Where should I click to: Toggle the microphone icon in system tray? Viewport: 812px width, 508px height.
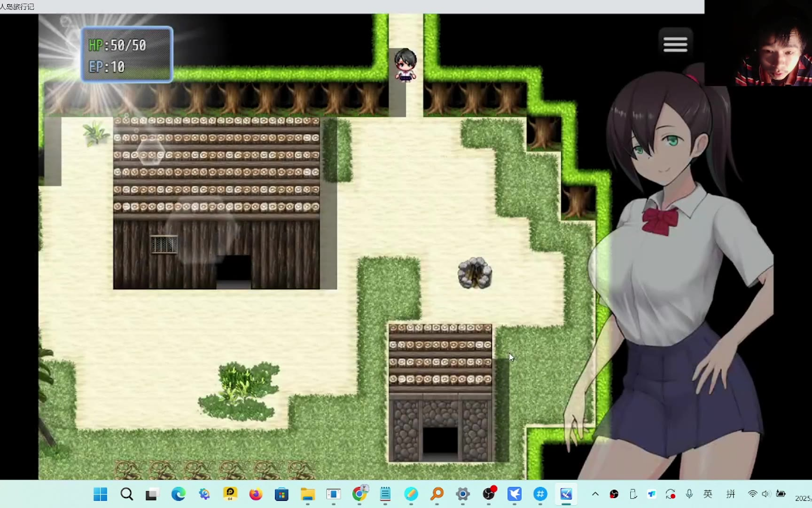tap(689, 494)
